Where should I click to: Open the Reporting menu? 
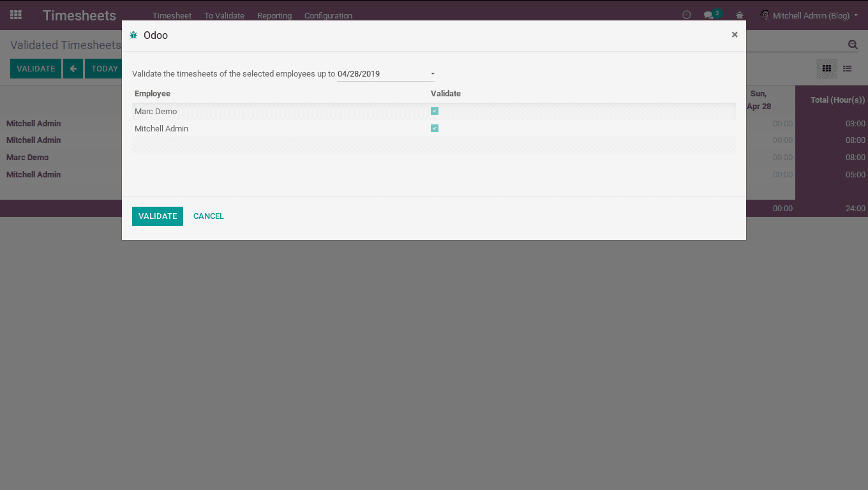pos(274,15)
